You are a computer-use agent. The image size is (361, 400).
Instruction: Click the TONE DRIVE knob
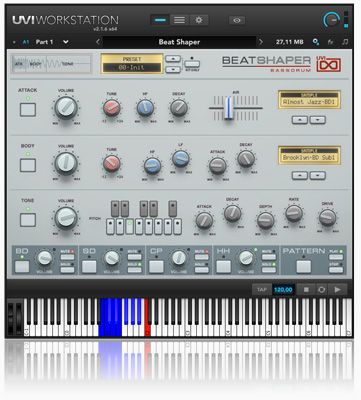tap(327, 218)
